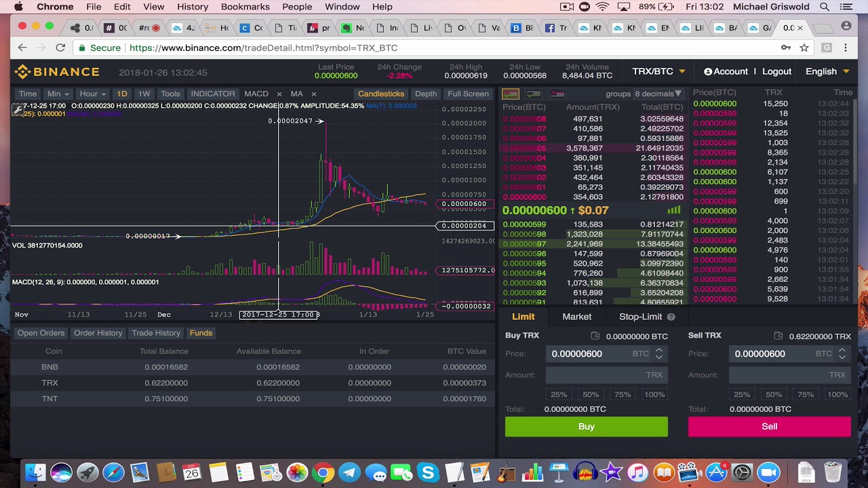Click the saved password key icon
Screen dimensions: 868x488
(785, 48)
